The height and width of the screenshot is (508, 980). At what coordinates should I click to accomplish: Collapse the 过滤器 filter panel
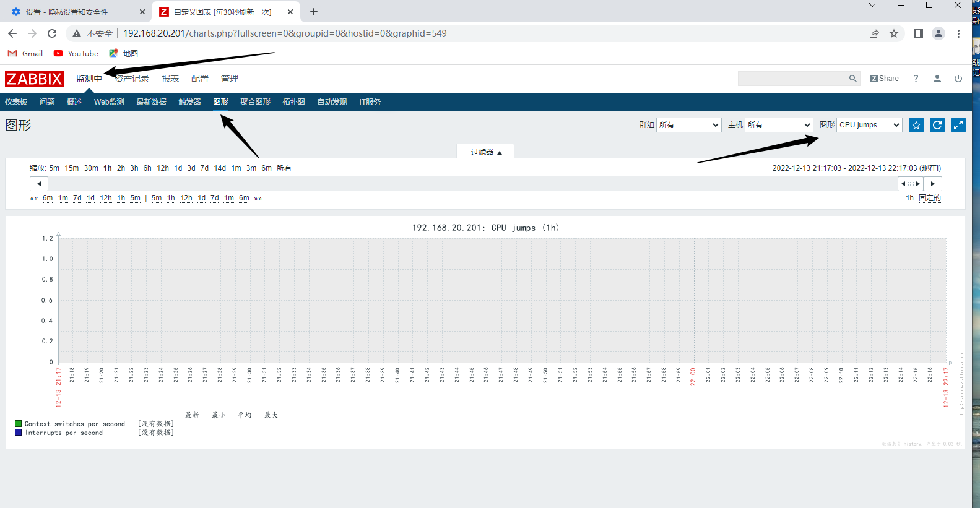485,152
